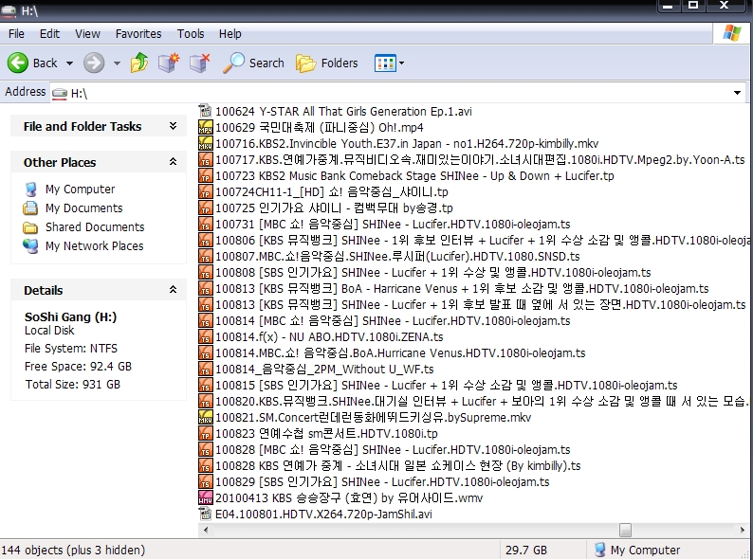Screen dimensions: 753x560
Task: Select the 100629 Oh!.mp4 file icon
Action: point(205,128)
